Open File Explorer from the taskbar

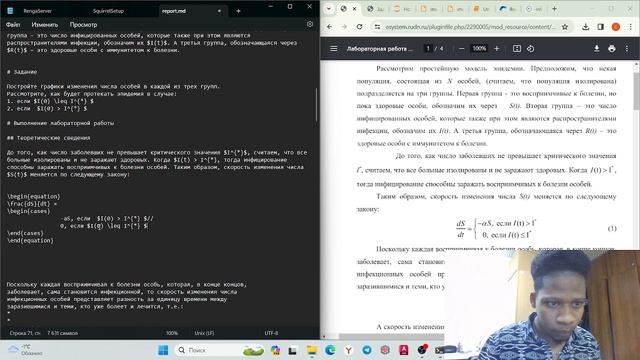(312, 350)
